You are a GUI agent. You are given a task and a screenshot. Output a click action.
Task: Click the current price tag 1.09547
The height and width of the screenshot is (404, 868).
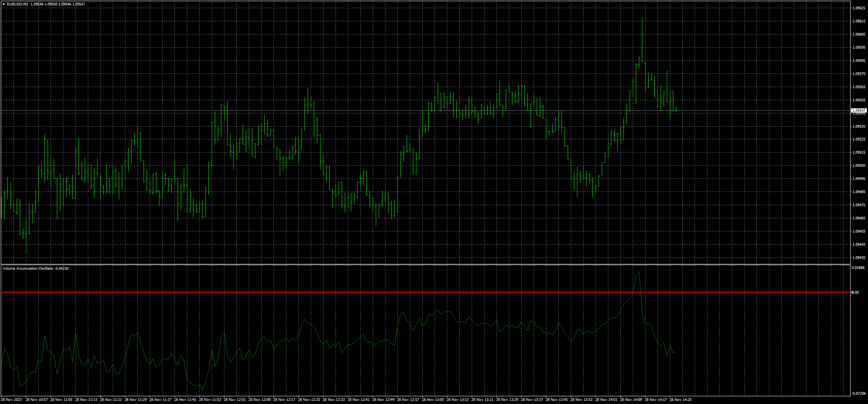[x=859, y=111]
